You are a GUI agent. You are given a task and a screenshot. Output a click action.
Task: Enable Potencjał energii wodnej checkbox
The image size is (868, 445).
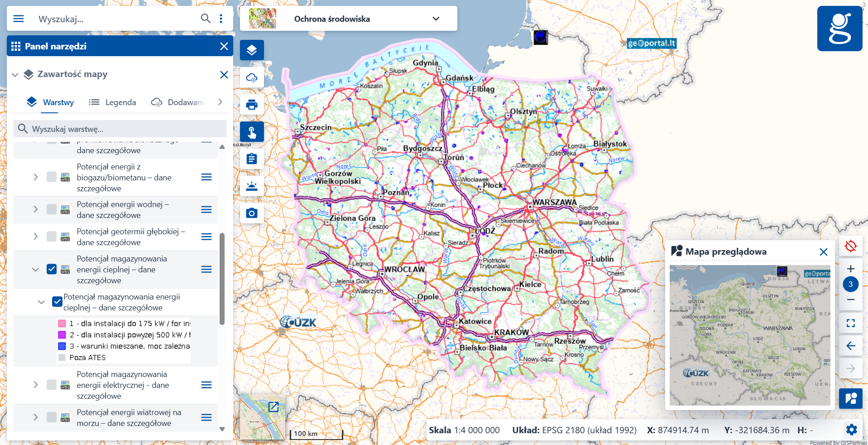pyautogui.click(x=52, y=209)
